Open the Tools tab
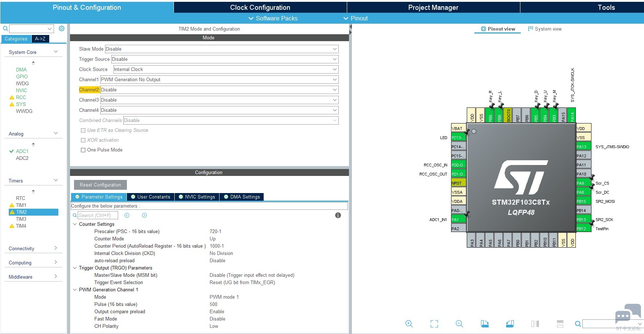 click(x=606, y=7)
